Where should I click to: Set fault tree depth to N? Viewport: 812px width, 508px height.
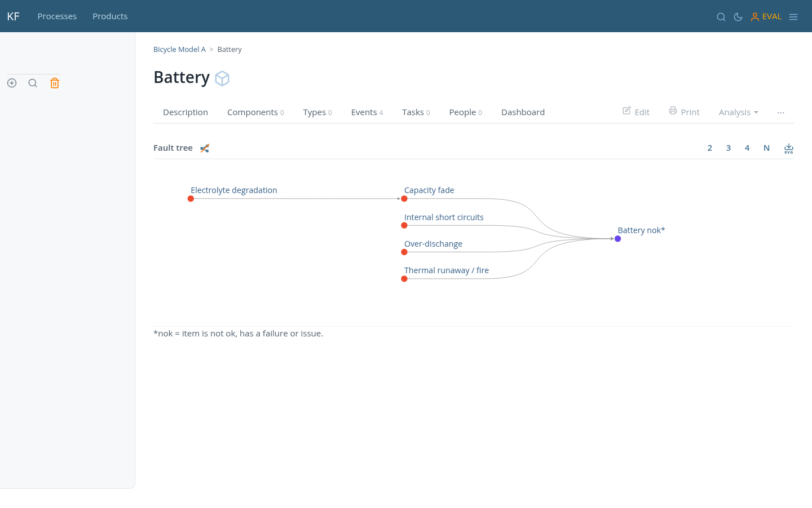(x=766, y=148)
